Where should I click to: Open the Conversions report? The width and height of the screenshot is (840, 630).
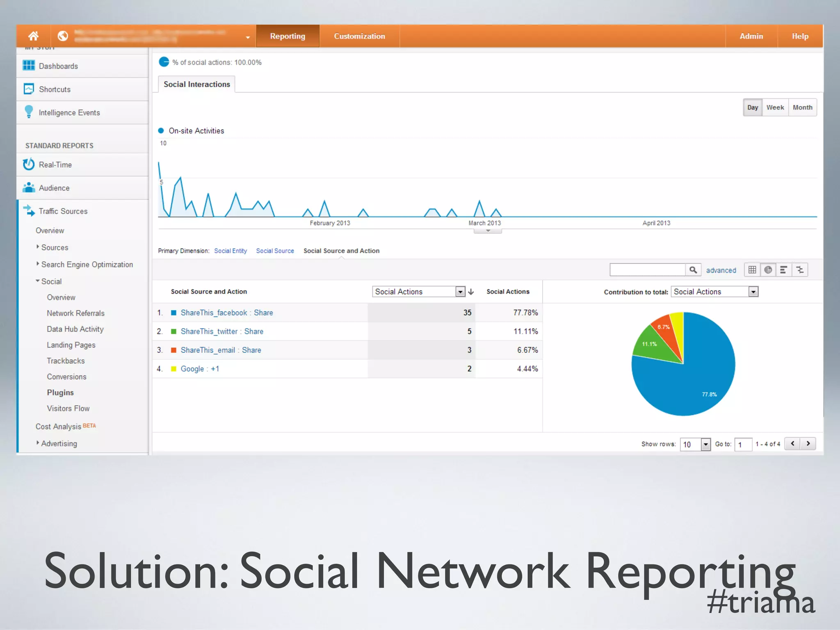(x=66, y=377)
